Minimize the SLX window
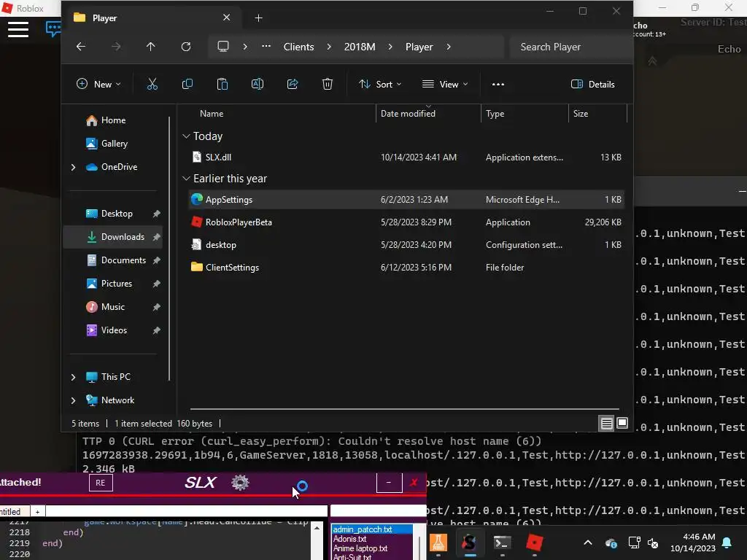Screen dimensions: 747x560 tap(389, 483)
